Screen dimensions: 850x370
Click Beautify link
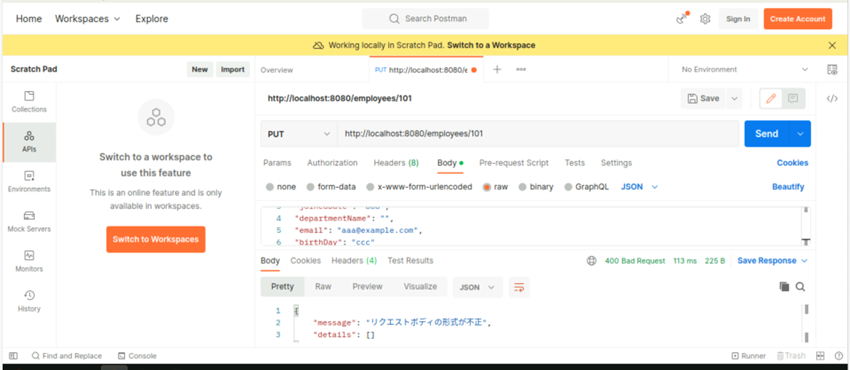[788, 187]
